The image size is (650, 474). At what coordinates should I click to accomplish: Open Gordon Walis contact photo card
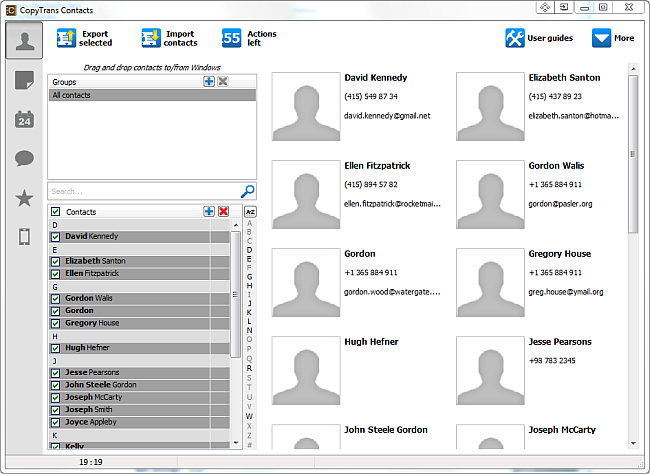pos(490,194)
